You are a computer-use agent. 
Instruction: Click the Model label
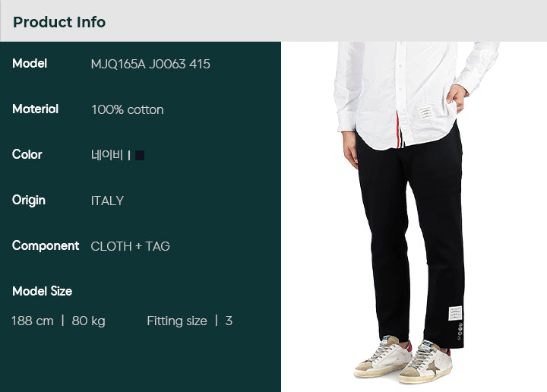coord(30,64)
